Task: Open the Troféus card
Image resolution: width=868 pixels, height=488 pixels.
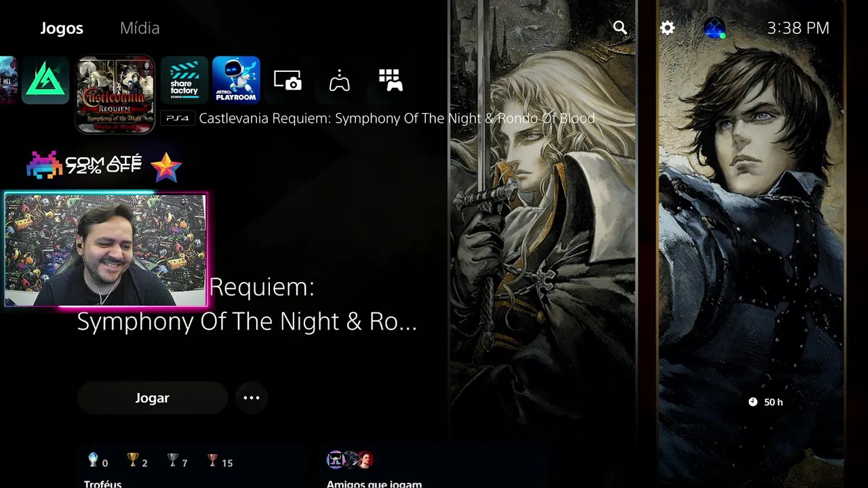Action: [x=191, y=467]
